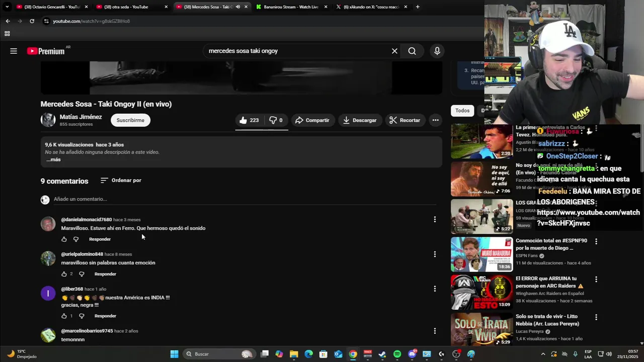Screen dimensions: 644x362
Task: Clear the search box text
Action: [394, 51]
